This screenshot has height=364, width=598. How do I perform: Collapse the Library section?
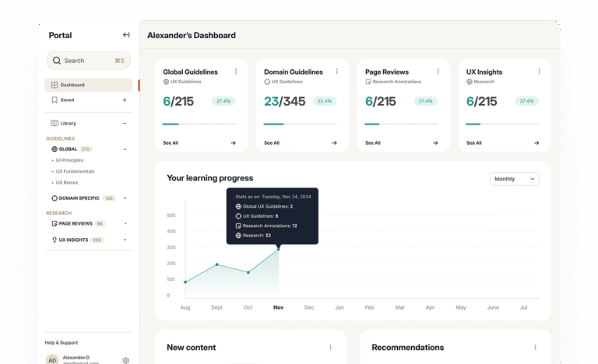125,123
